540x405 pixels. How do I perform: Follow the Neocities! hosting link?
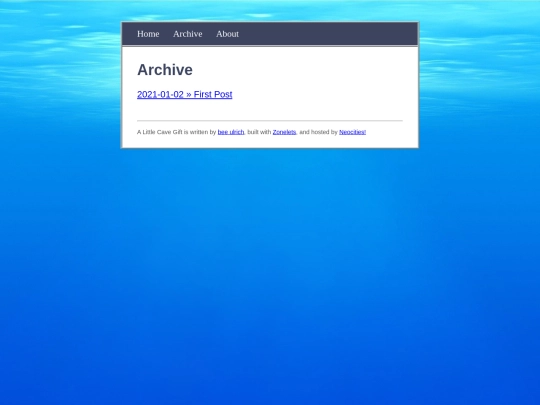pyautogui.click(x=352, y=132)
